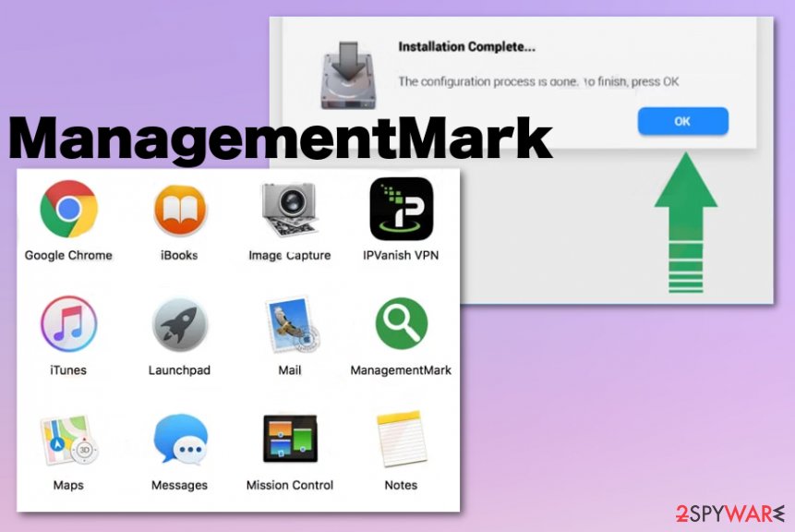Open the Notes app icon
Screen dimensions: 795x532
(401, 439)
